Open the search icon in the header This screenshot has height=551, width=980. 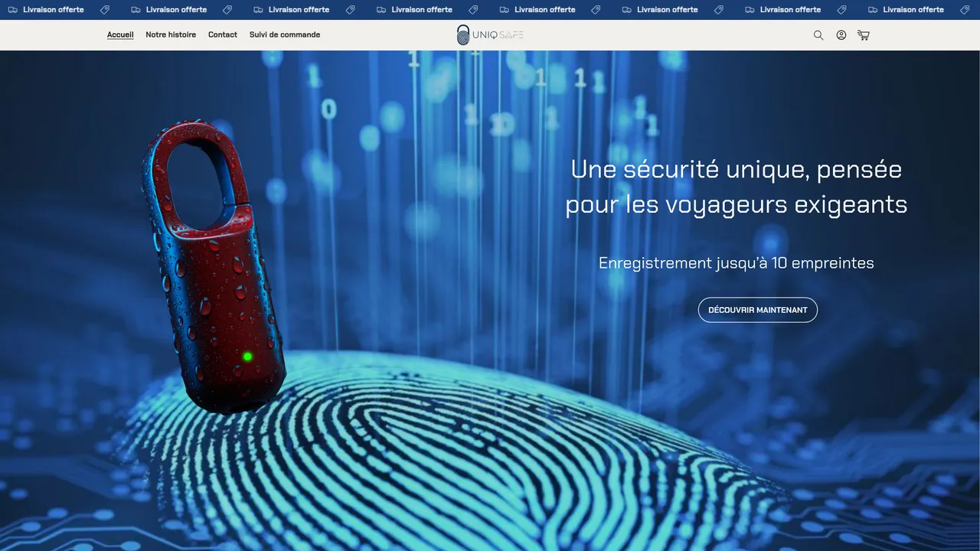(x=818, y=35)
